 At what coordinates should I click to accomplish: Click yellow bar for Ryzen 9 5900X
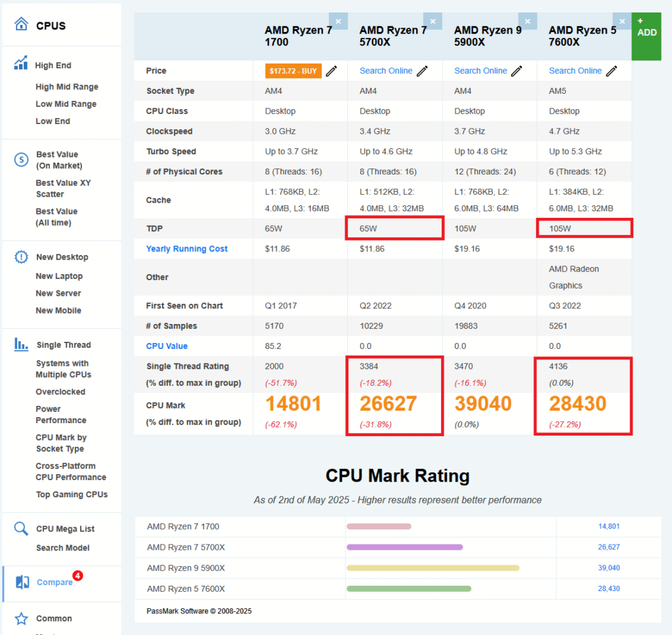pos(433,567)
